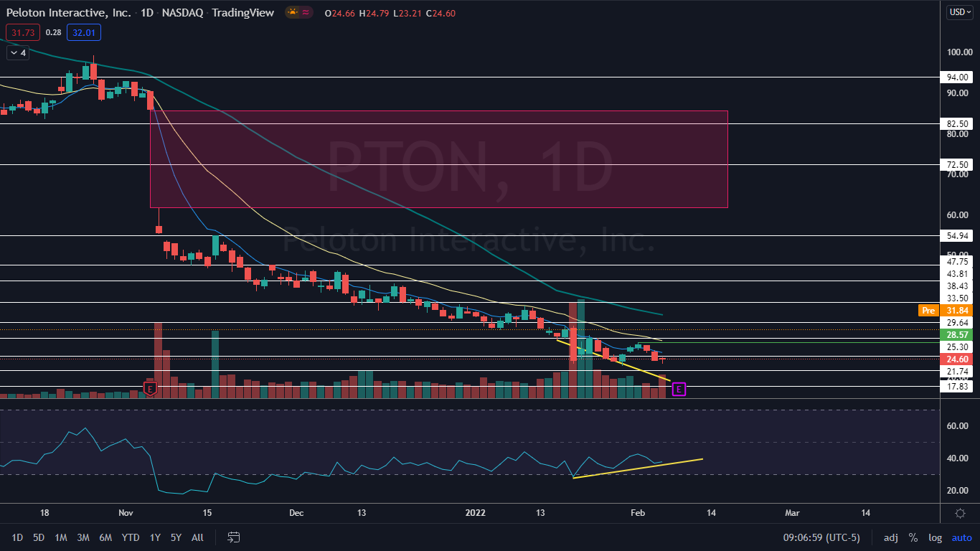Toggle auto scale mode
The height and width of the screenshot is (551, 980).
tap(961, 537)
